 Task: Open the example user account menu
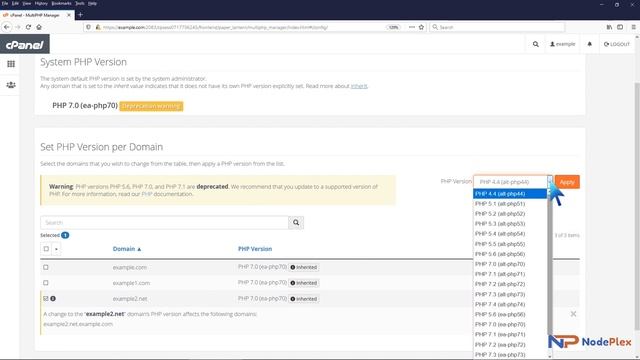tap(562, 44)
